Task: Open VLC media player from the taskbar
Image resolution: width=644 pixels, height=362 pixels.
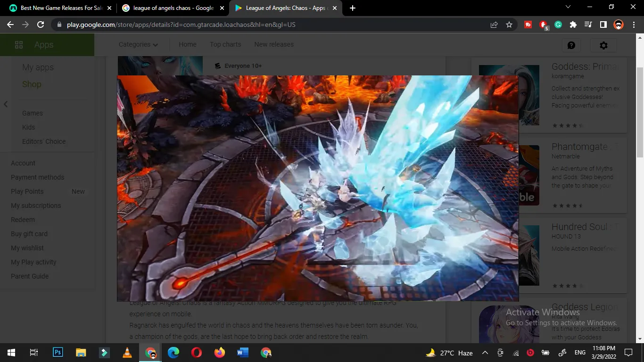Action: [127, 353]
